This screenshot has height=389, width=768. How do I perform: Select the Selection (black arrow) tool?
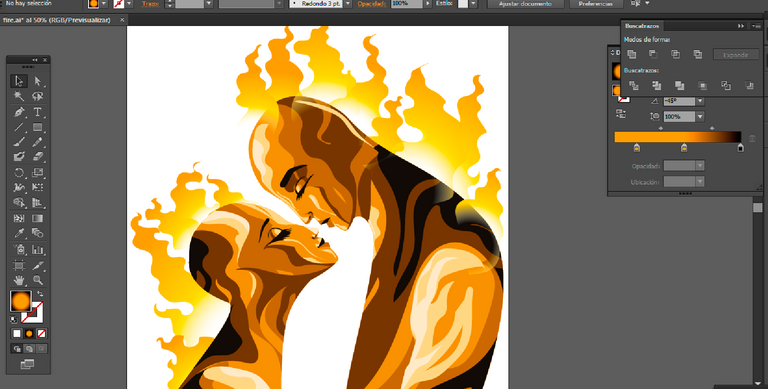coord(19,81)
